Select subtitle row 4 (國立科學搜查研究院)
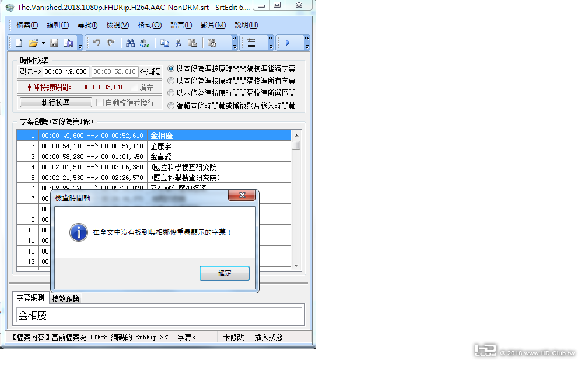588x368 pixels. pyautogui.click(x=154, y=167)
